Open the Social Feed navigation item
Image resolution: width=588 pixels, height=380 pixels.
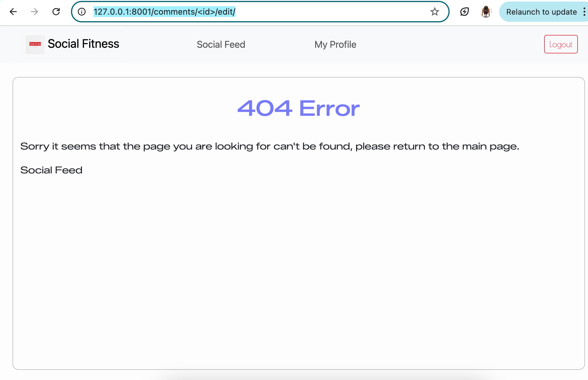click(221, 44)
